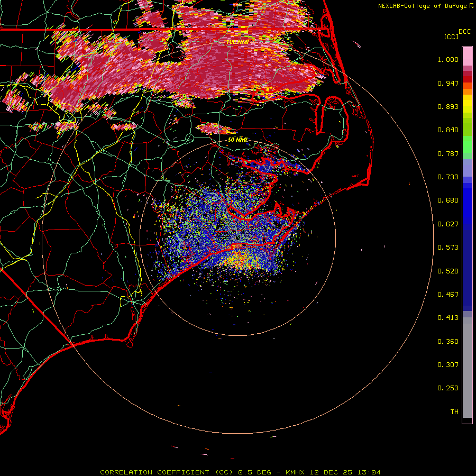Click the 0.680 scale value
The height and width of the screenshot is (476, 476).
(448, 200)
